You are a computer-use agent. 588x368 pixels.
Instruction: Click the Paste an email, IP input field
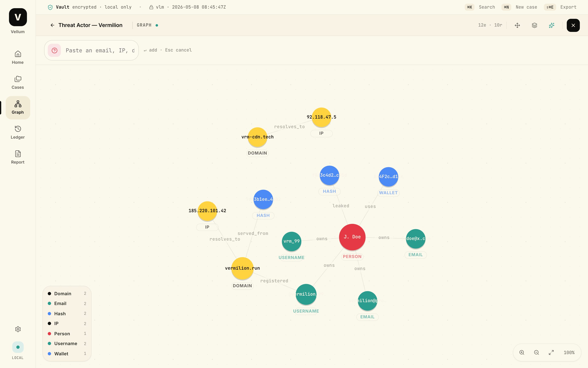click(100, 50)
